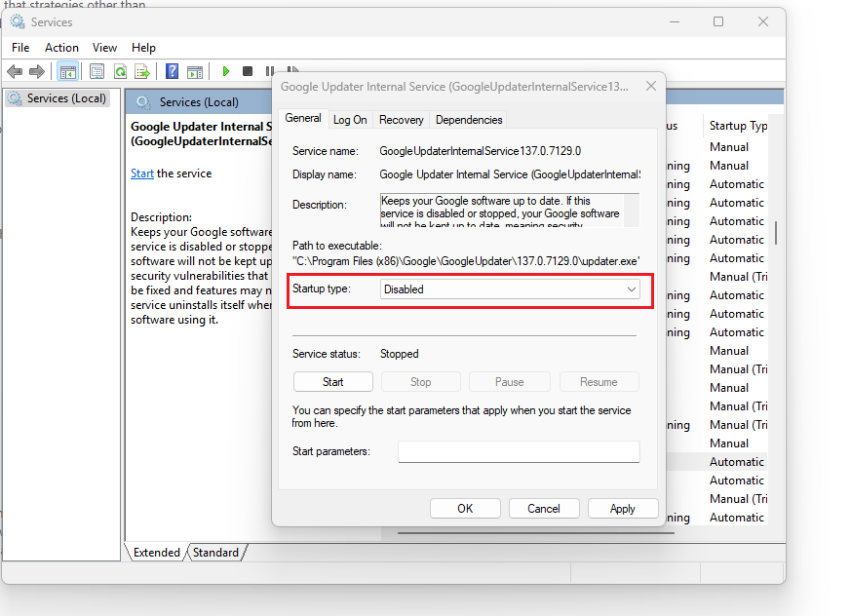Click the Startup Type column header

[x=738, y=126]
